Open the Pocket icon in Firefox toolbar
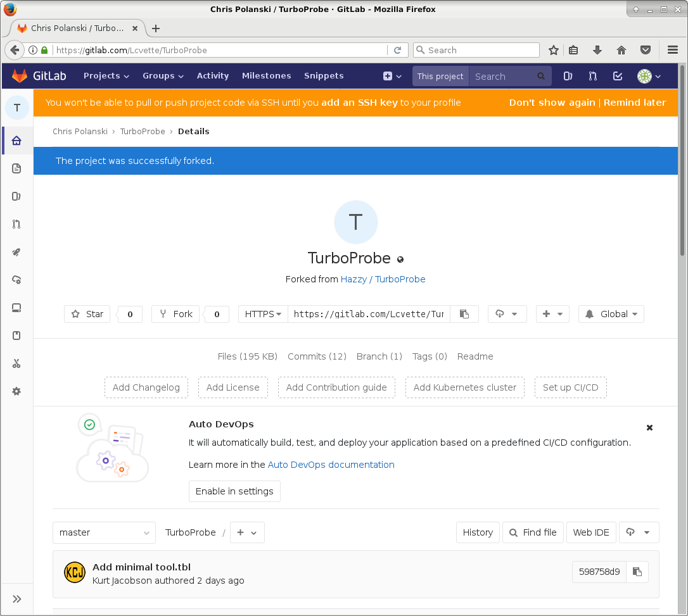Image resolution: width=688 pixels, height=616 pixels. [x=646, y=50]
